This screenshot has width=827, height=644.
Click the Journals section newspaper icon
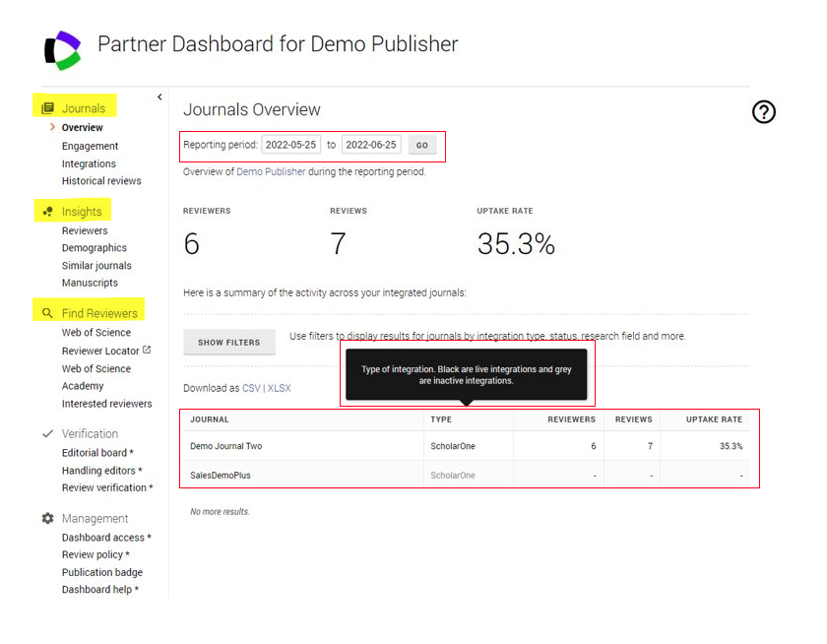[48, 108]
